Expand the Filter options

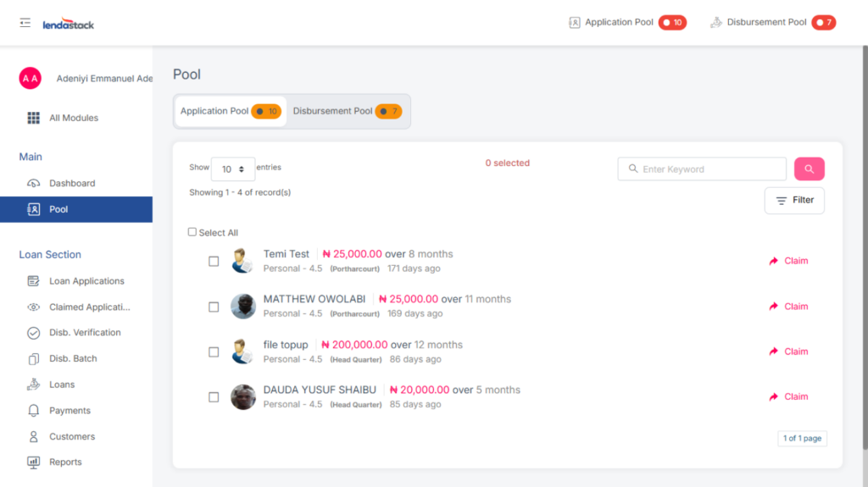tap(794, 201)
